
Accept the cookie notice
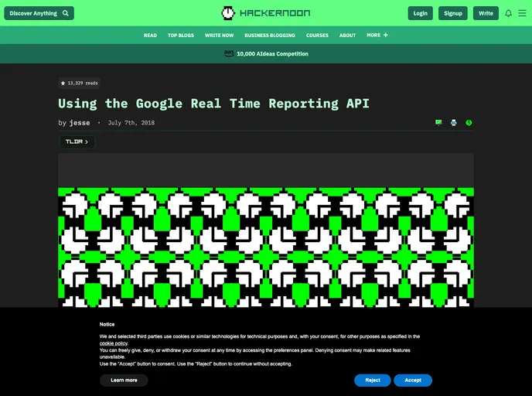pyautogui.click(x=413, y=380)
